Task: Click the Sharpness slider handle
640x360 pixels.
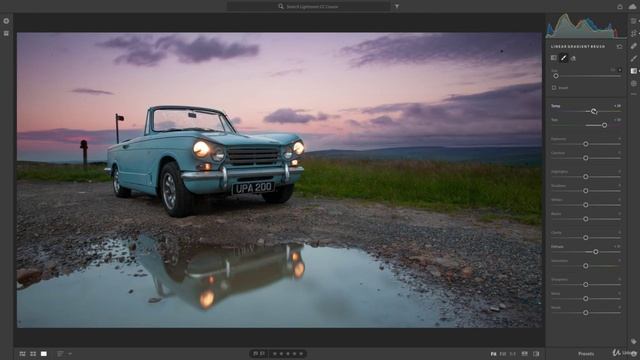Action: pos(586,284)
